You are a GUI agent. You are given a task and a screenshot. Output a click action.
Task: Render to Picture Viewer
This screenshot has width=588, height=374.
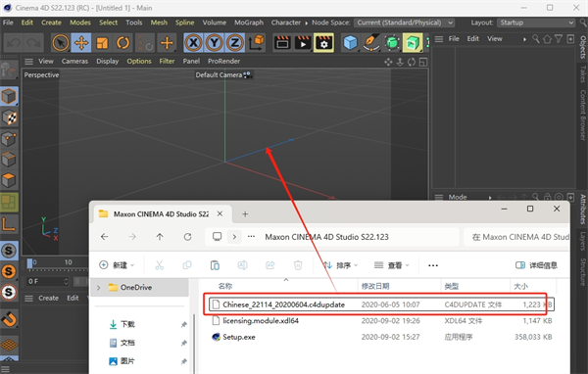[x=303, y=43]
